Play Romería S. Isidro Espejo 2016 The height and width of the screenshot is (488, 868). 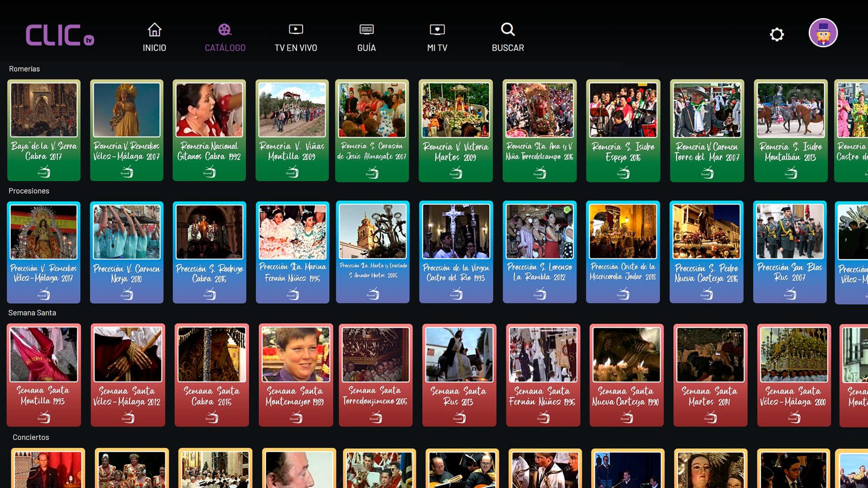click(623, 130)
